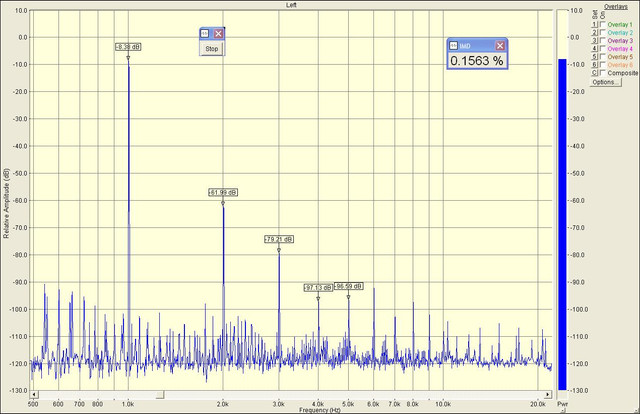The height and width of the screenshot is (414, 640).
Task: Close the small Stop button window
Action: [218, 33]
